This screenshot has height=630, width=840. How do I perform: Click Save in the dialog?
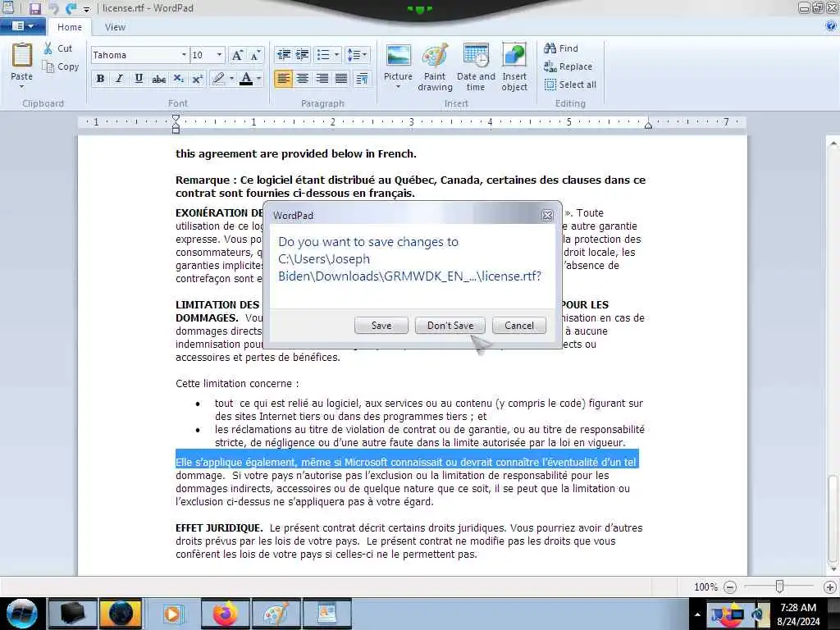[381, 325]
